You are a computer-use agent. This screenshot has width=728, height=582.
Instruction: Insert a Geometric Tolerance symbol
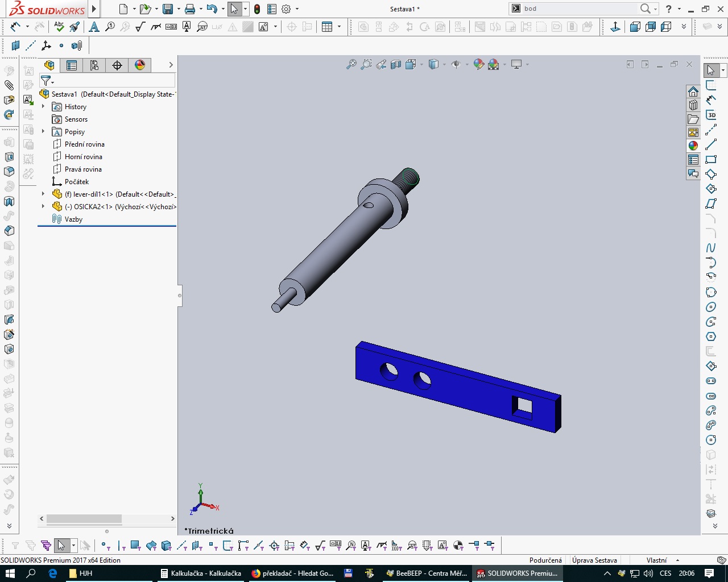click(171, 27)
